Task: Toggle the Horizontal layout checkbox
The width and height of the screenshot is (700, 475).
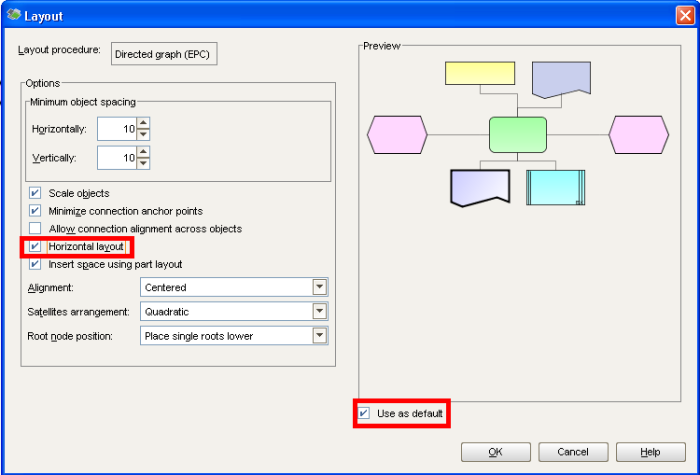Action: coord(35,246)
